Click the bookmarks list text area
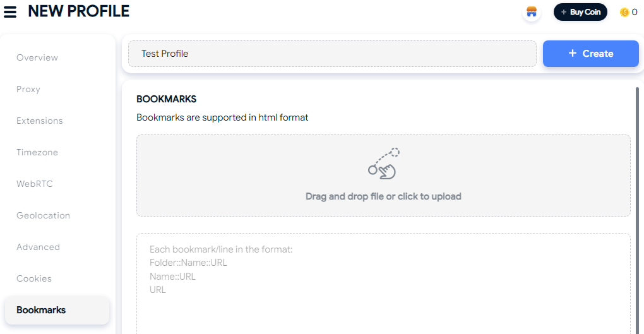Image resolution: width=644 pixels, height=334 pixels. (x=383, y=283)
